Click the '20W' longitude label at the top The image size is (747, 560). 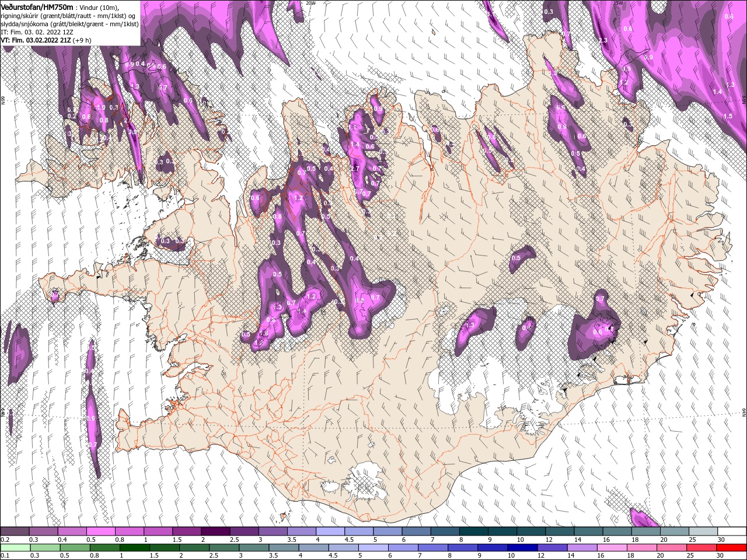[310, 3]
